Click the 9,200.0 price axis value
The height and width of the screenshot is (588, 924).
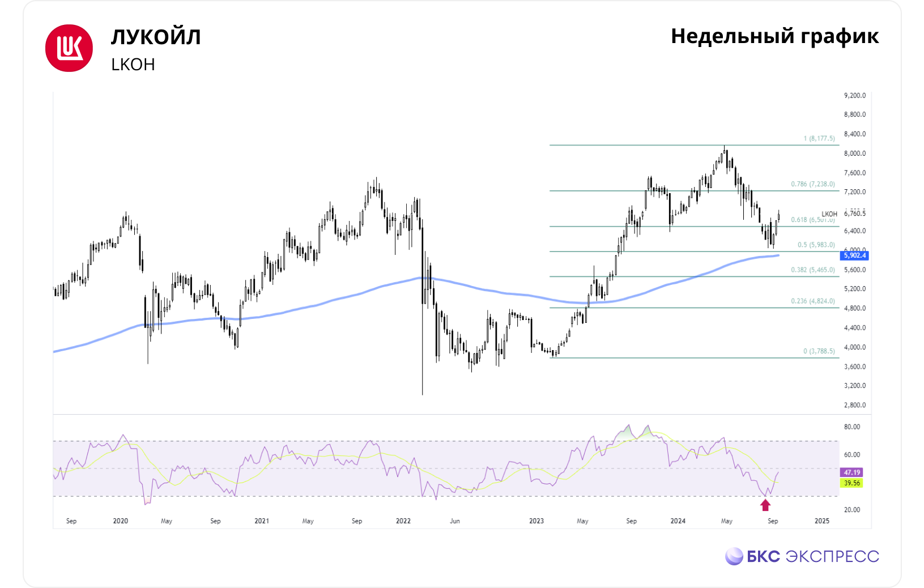(x=855, y=96)
